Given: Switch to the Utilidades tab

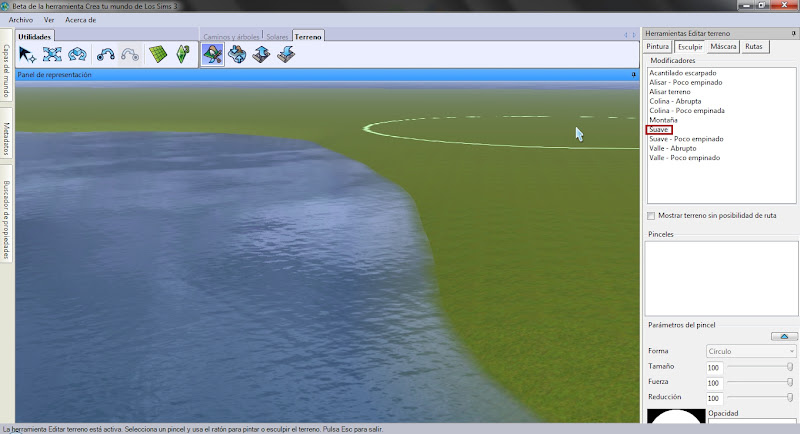Looking at the screenshot, I should [x=35, y=37].
